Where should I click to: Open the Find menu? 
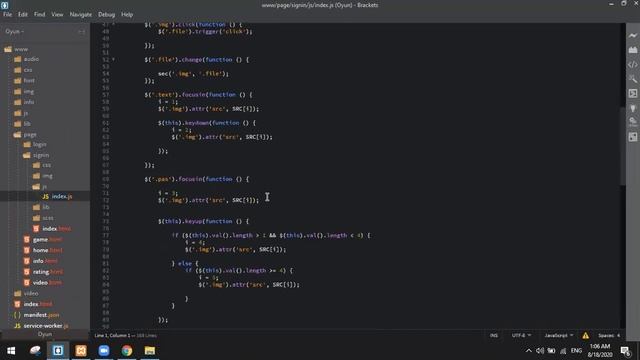(40, 14)
